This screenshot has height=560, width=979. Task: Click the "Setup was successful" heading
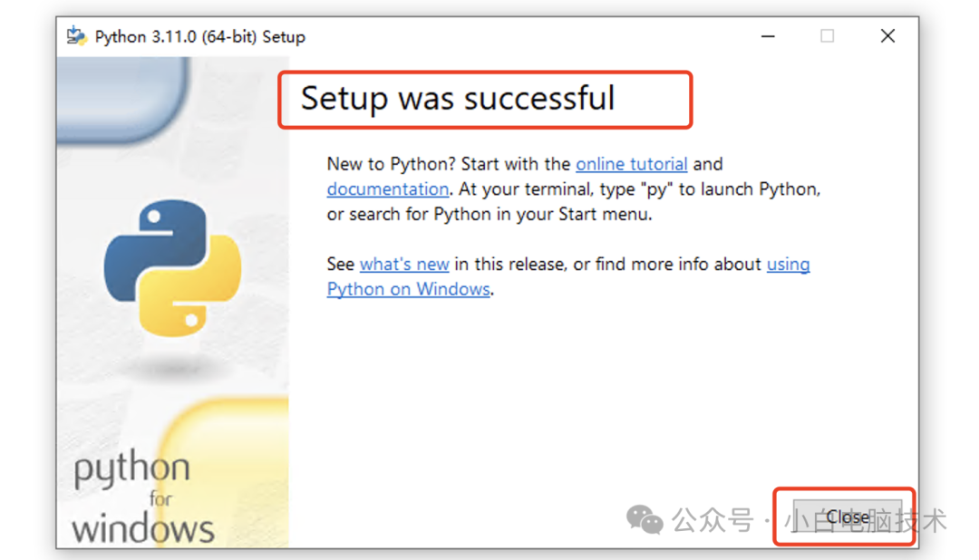click(x=458, y=99)
